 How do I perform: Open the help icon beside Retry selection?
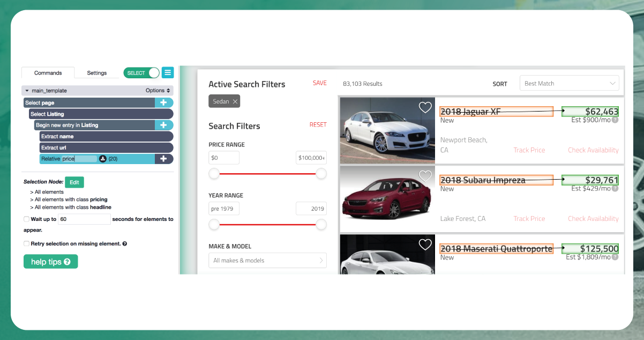[x=125, y=243]
